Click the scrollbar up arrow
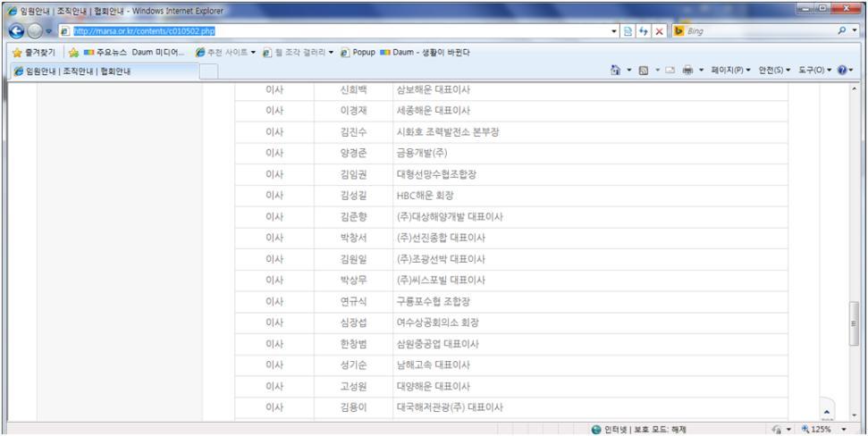The width and height of the screenshot is (868, 436). (855, 89)
